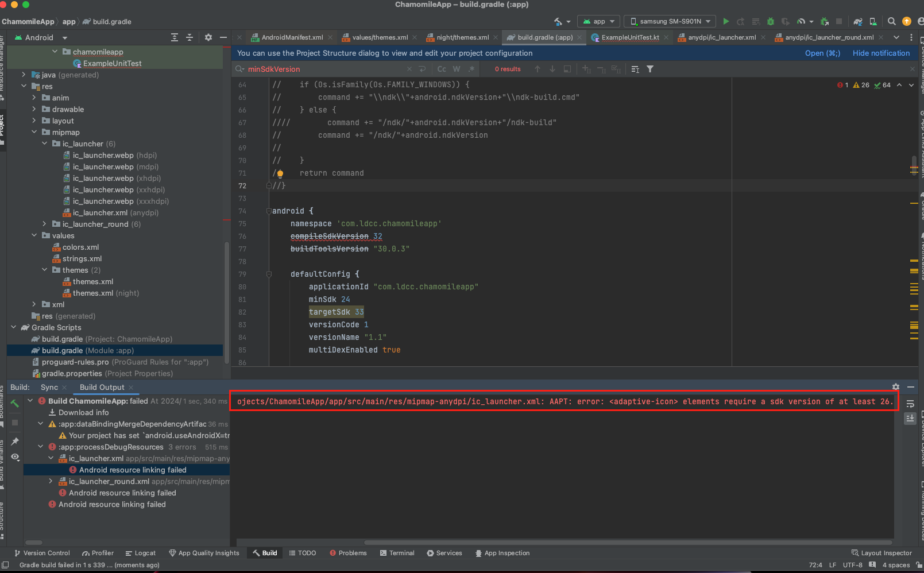Image resolution: width=924 pixels, height=573 pixels.
Task: Toggle whole Words (W) search option
Action: tap(456, 69)
